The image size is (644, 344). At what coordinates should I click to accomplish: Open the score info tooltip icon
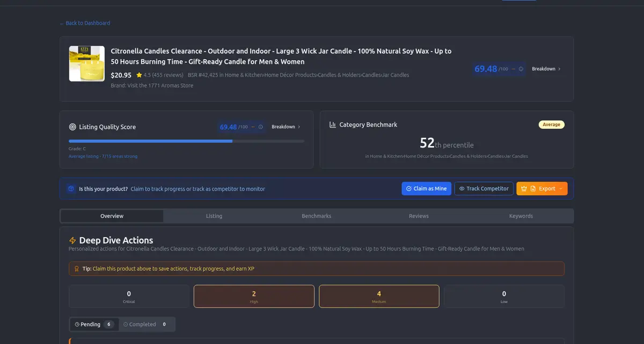521,69
